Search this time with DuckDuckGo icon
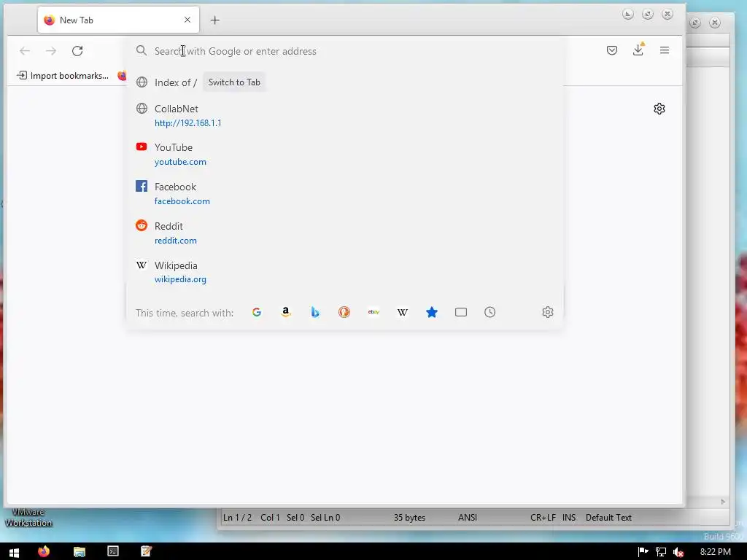The width and height of the screenshot is (747, 560). pos(344,312)
